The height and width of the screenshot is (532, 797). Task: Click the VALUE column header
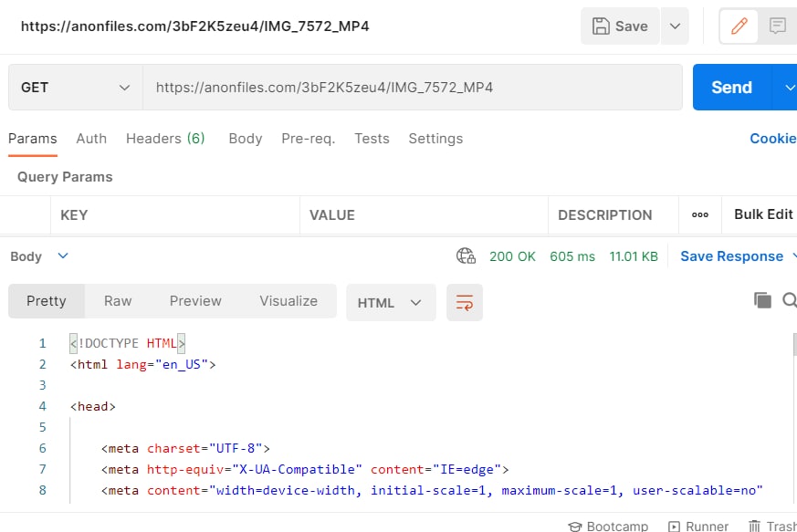pyautogui.click(x=332, y=215)
